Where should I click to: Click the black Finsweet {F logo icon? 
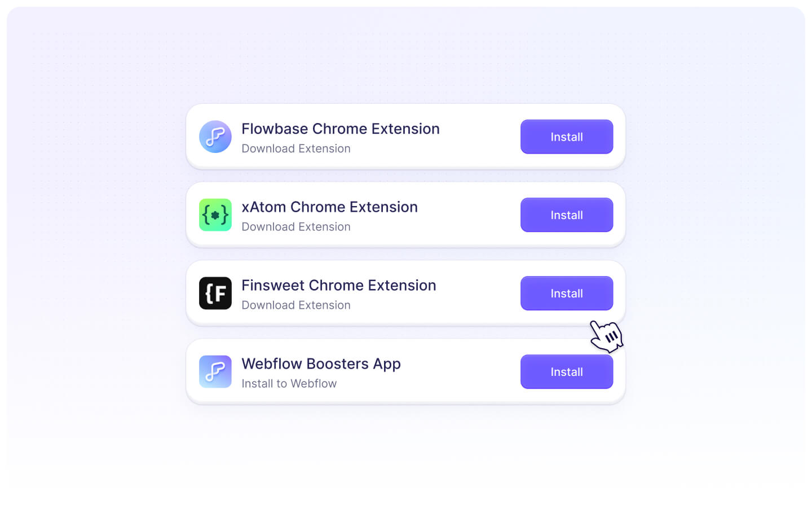(x=215, y=294)
